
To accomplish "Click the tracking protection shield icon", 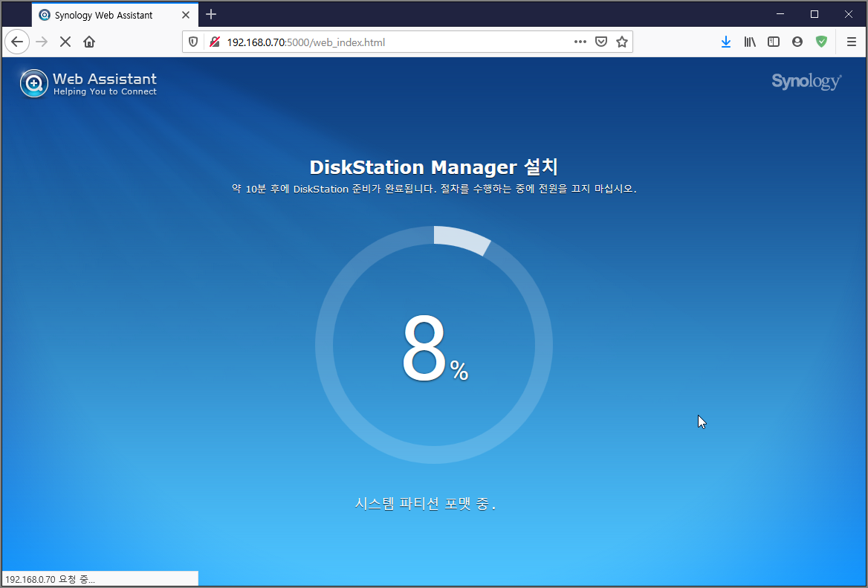I will tap(193, 42).
